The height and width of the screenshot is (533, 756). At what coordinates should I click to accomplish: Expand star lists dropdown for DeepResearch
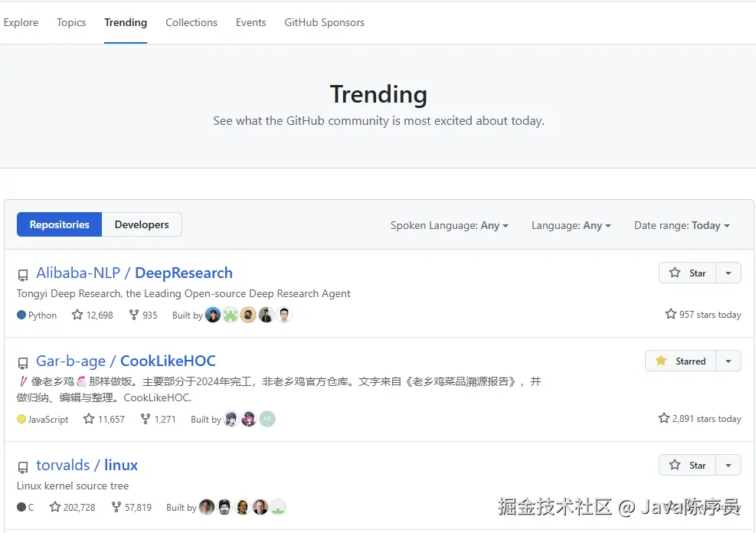[728, 273]
